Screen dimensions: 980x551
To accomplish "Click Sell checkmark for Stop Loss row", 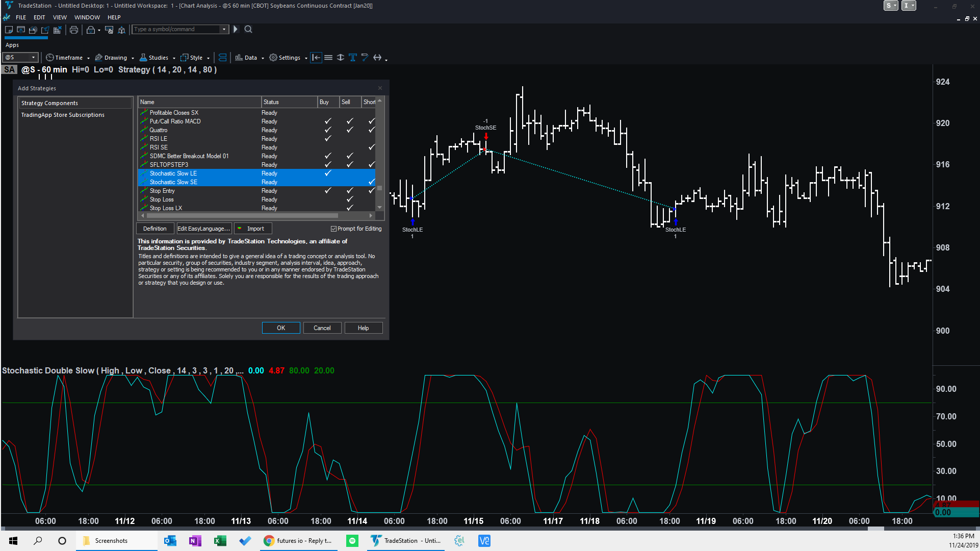I will click(x=350, y=199).
